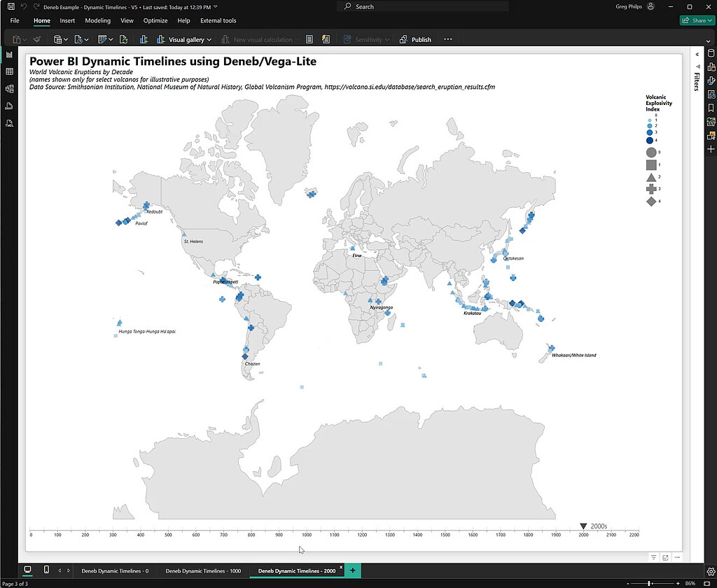Open the Sensitivity label dropdown
Screen dimensions: 717x588
(x=368, y=39)
